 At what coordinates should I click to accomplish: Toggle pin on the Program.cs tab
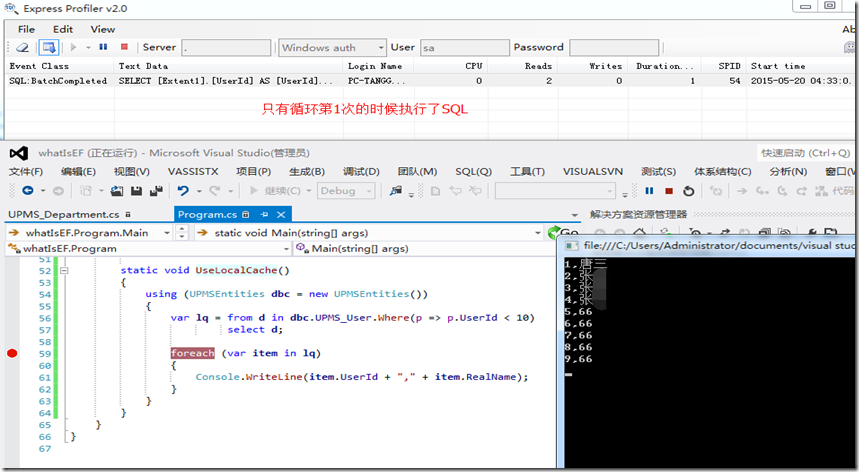pyautogui.click(x=264, y=215)
